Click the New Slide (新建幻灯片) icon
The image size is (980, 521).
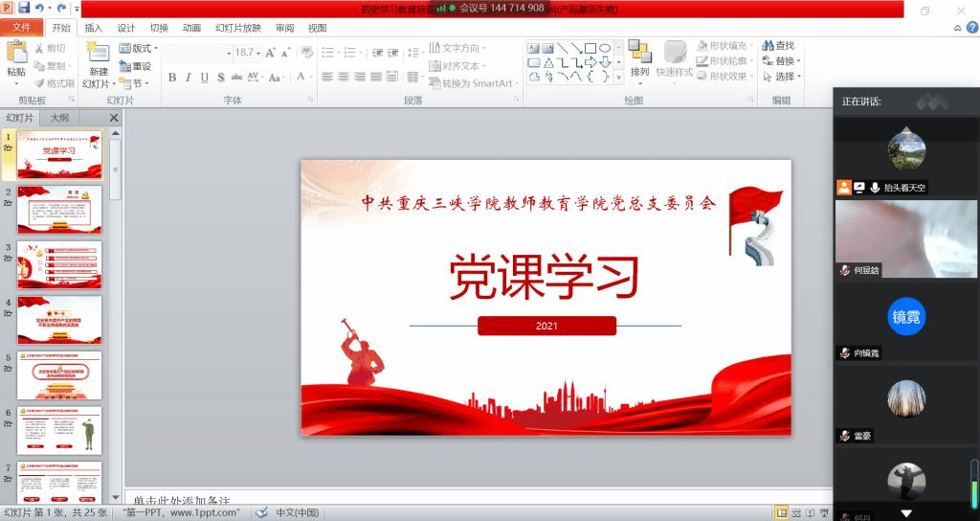tap(98, 57)
